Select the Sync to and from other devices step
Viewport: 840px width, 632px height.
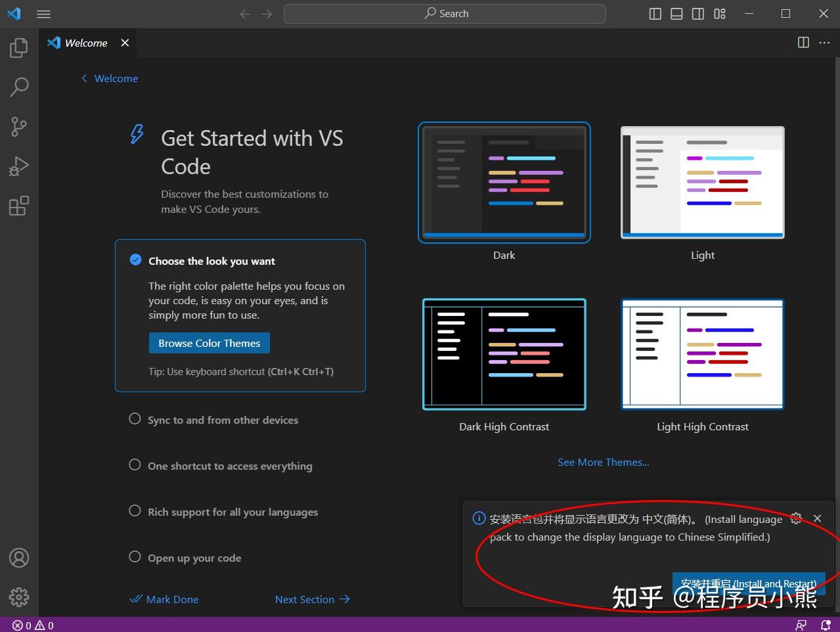(223, 420)
